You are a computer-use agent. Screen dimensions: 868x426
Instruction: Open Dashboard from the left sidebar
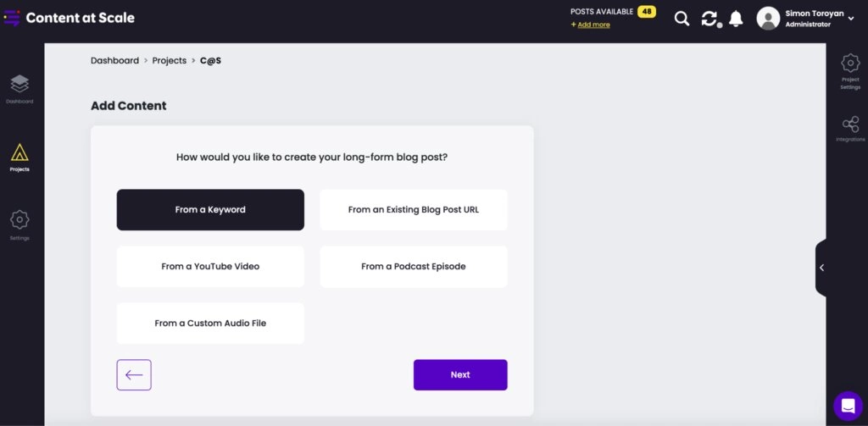19,87
